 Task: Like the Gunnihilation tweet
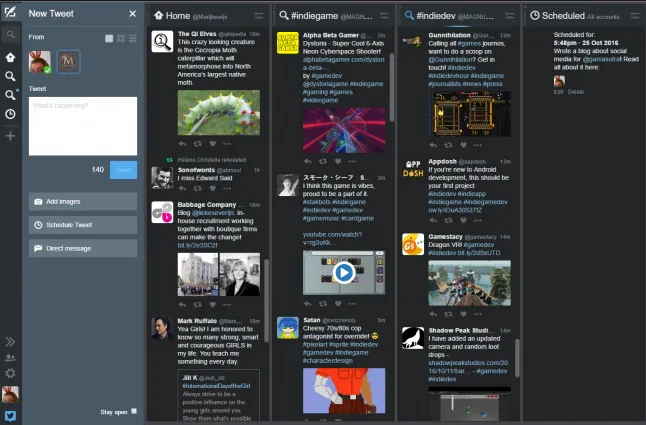tap(463, 145)
